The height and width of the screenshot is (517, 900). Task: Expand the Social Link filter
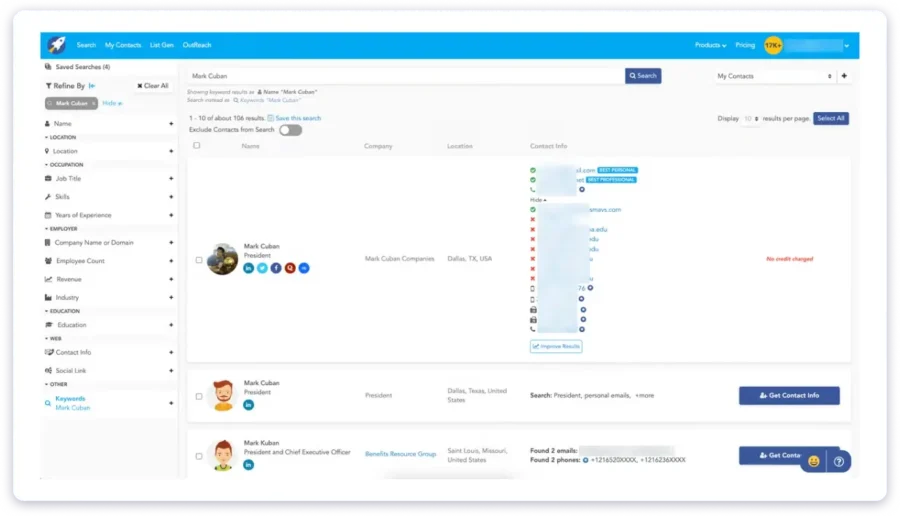click(171, 371)
